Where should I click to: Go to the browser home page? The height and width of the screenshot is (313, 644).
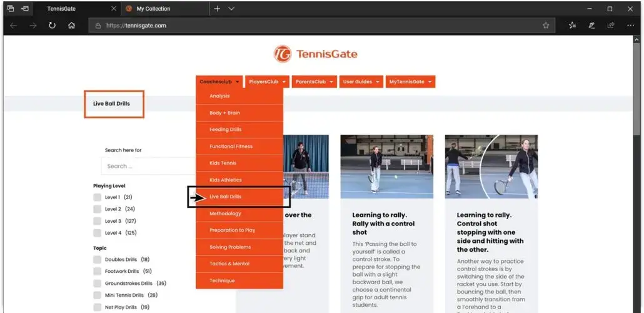pos(71,26)
